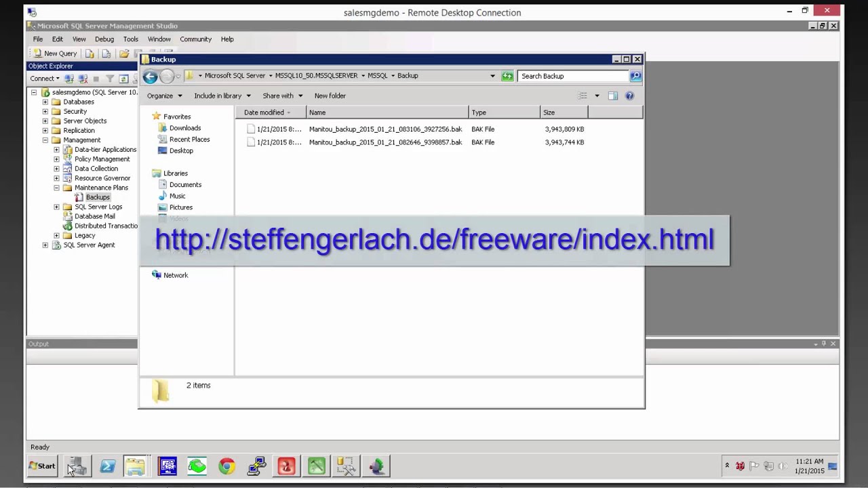868x488 pixels.
Task: Expand the Policy Management node
Action: pyautogui.click(x=57, y=159)
